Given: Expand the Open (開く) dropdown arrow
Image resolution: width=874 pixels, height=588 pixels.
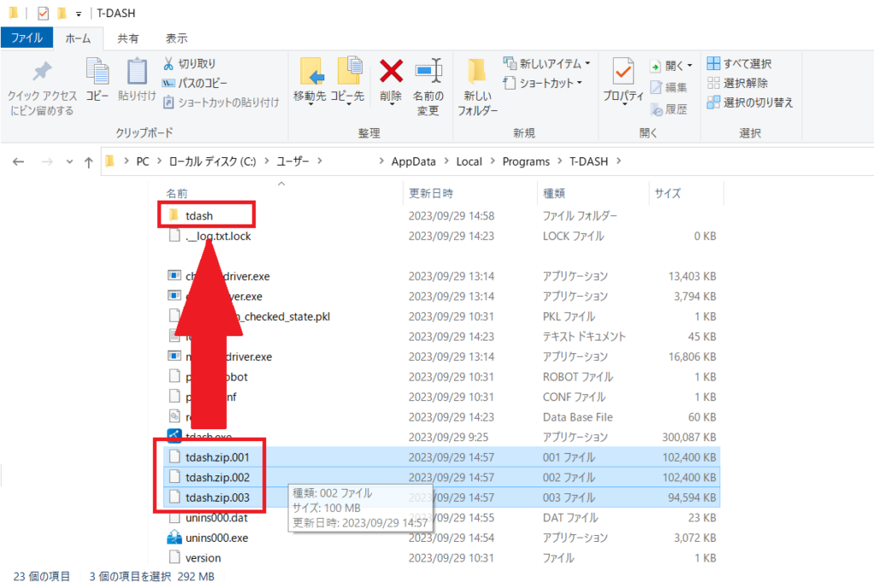Looking at the screenshot, I should click(x=690, y=66).
